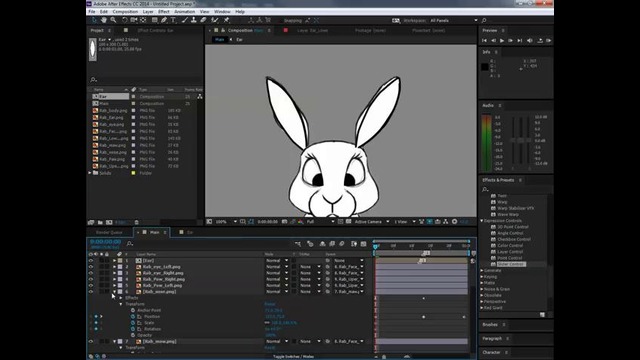Toggle transparency grid in composition viewer
This screenshot has height=360, width=640.
point(348,222)
